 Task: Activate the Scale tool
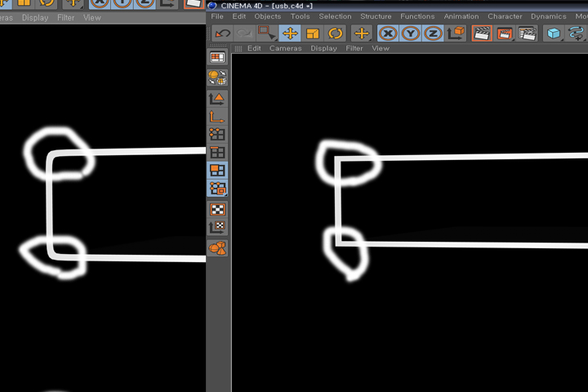click(x=312, y=33)
